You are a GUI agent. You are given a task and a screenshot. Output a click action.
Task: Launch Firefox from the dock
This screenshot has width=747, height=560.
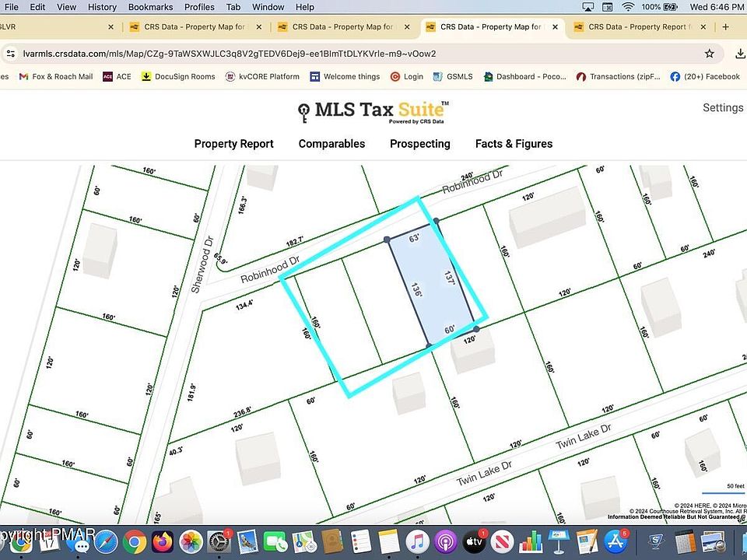(x=163, y=541)
